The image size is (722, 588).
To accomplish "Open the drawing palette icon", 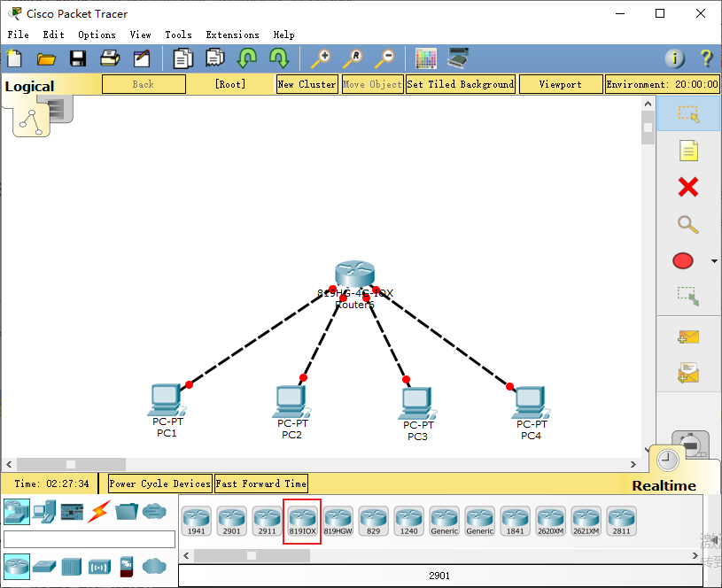I will click(426, 58).
